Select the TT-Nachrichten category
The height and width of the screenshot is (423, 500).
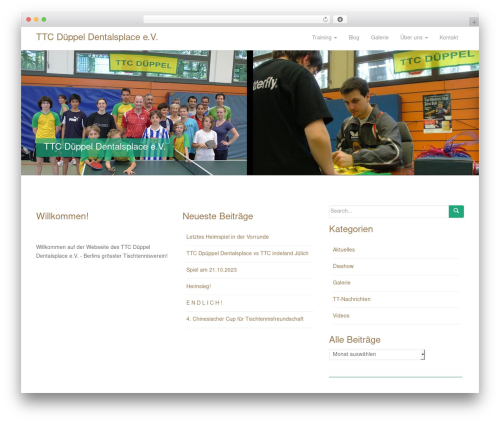tap(351, 299)
